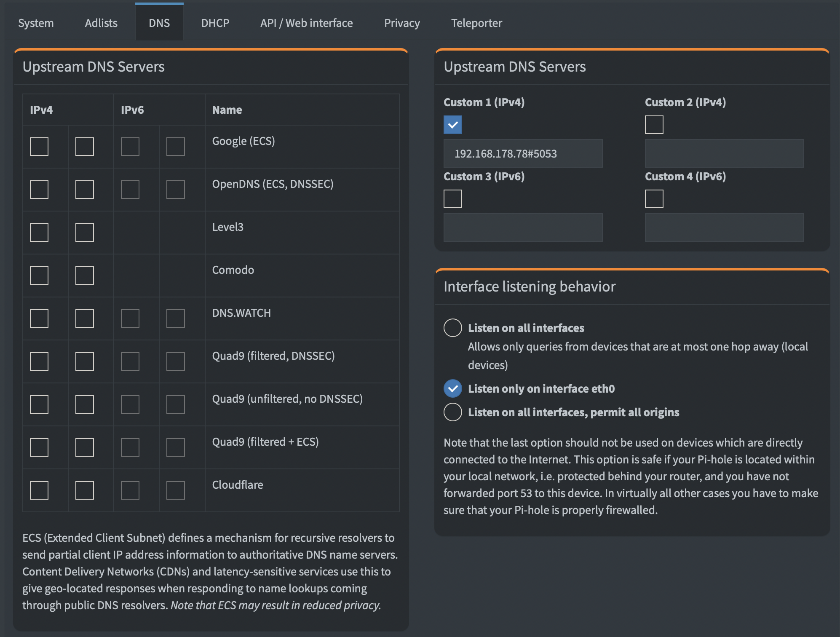840x637 pixels.
Task: Enable the second IPv4 box for Level3
Action: pos(85,233)
